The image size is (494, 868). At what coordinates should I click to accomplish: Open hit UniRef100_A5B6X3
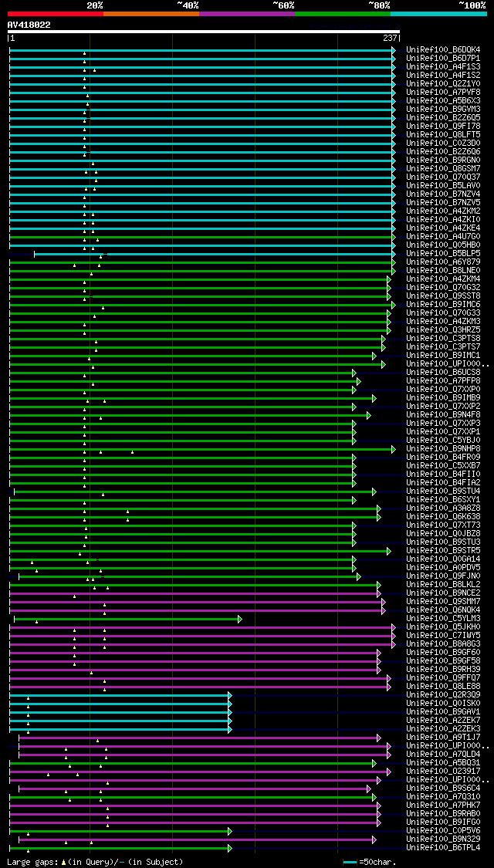443,101
